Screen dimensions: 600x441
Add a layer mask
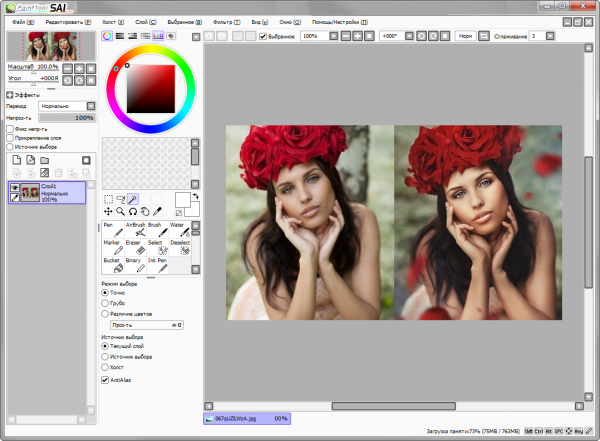click(86, 160)
